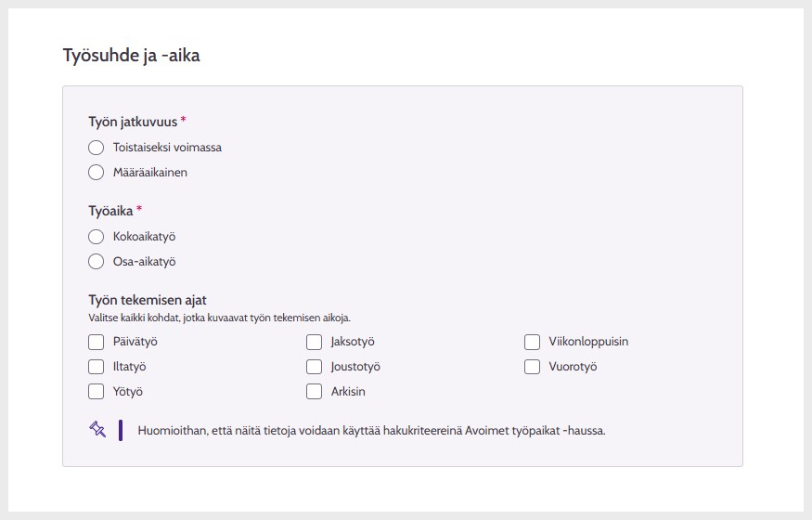This screenshot has width=812, height=520.
Task: Check the Yötyö option
Action: coord(96,392)
